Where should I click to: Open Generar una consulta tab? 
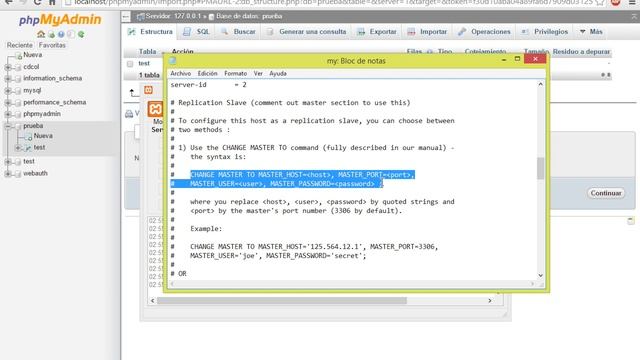coord(306,32)
